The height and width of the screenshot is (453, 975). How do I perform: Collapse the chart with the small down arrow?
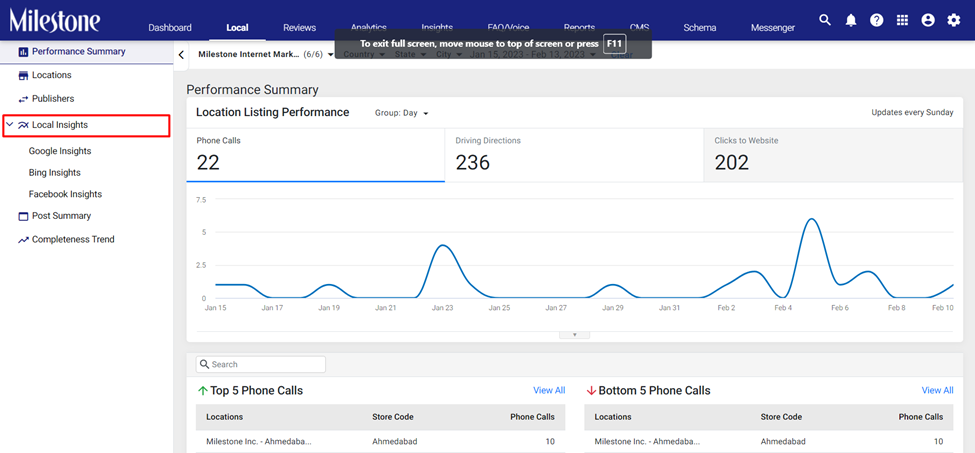[x=575, y=334]
